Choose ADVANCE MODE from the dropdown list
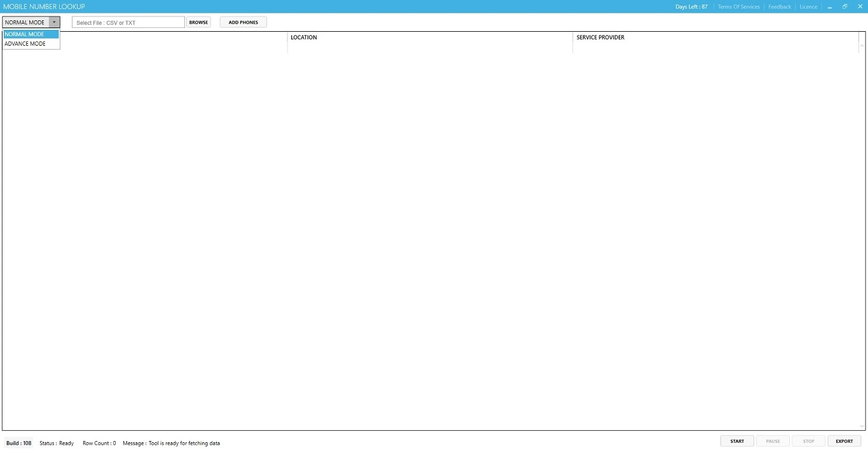Viewport: 868px width, 455px height. coord(31,44)
